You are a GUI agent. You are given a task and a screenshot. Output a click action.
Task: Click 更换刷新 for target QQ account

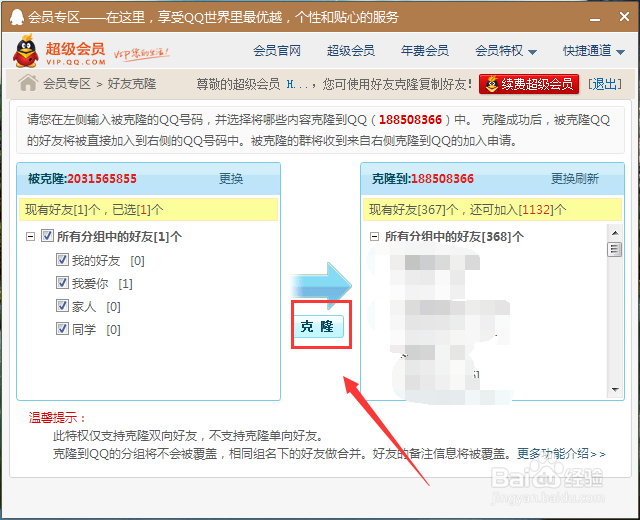pyautogui.click(x=575, y=179)
